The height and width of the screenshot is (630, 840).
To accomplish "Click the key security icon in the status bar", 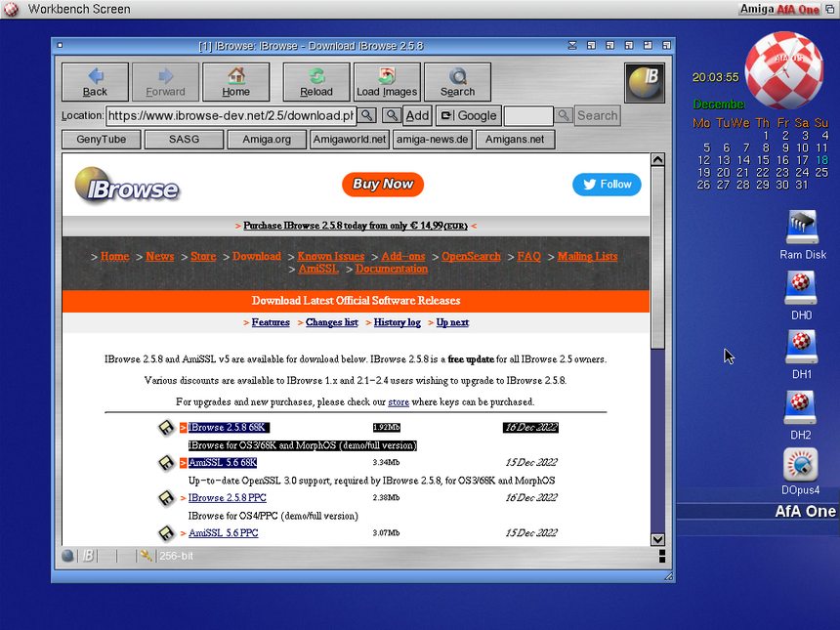I will point(147,556).
